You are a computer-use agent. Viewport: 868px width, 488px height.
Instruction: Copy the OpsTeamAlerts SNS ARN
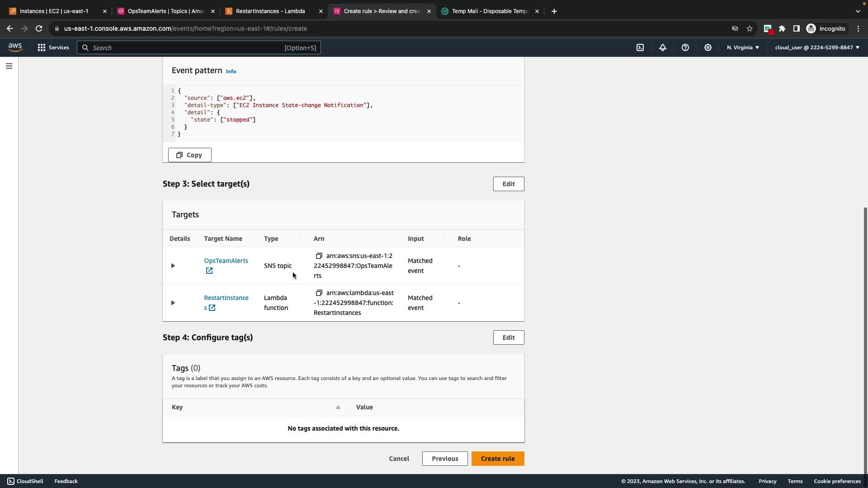coord(319,256)
